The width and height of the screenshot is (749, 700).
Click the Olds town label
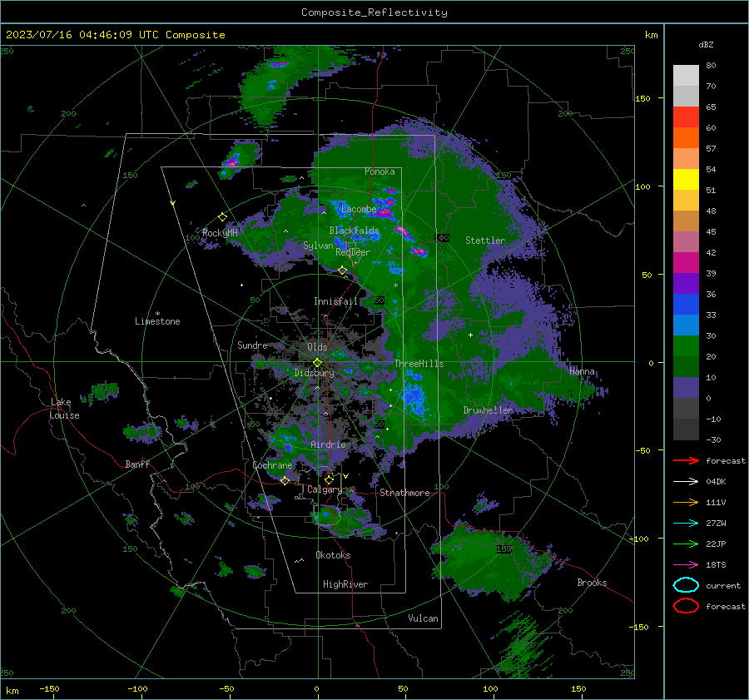317,346
